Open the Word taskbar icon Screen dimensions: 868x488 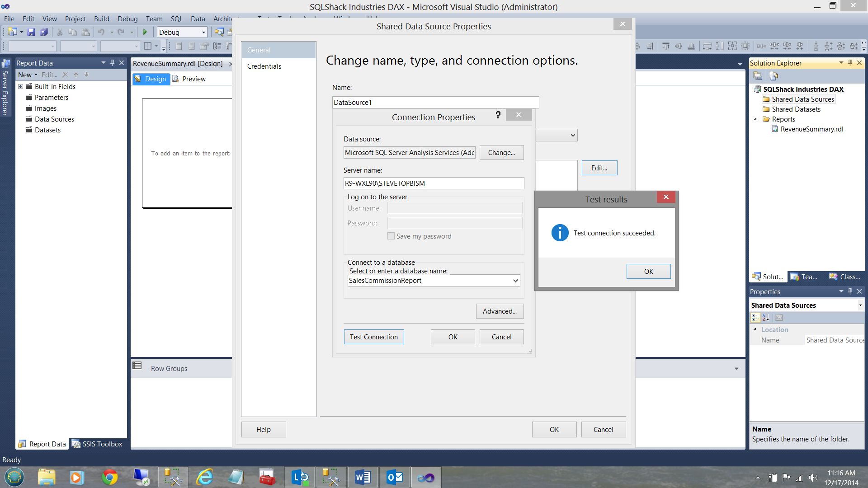tap(363, 477)
